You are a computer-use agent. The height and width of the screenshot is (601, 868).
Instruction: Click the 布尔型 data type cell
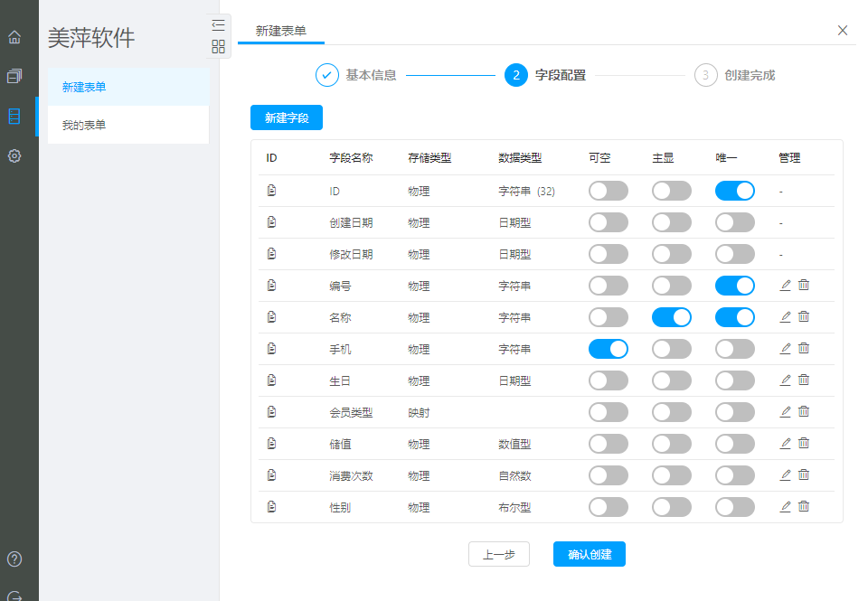(x=514, y=507)
